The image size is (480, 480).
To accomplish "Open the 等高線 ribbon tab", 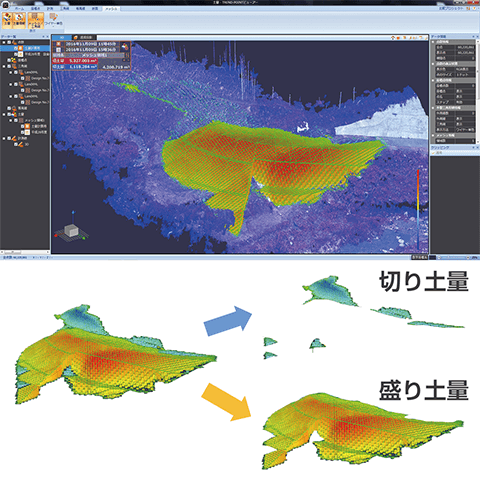I will [x=80, y=9].
